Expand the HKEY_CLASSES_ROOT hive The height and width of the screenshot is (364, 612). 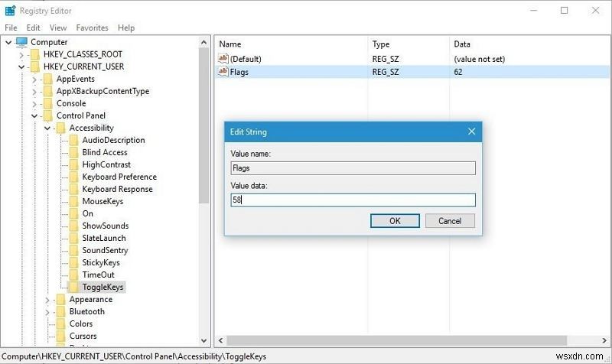(21, 55)
